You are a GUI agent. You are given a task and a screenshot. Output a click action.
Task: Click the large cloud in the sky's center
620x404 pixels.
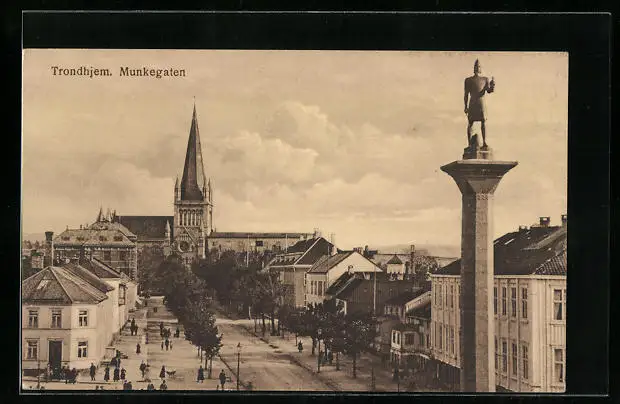tap(300, 150)
